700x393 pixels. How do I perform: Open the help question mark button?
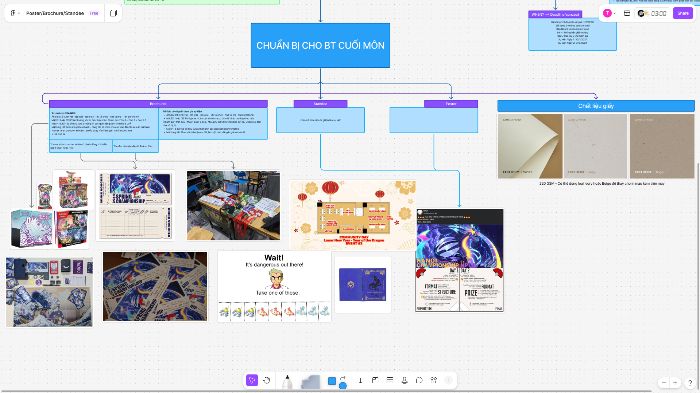pyautogui.click(x=690, y=382)
